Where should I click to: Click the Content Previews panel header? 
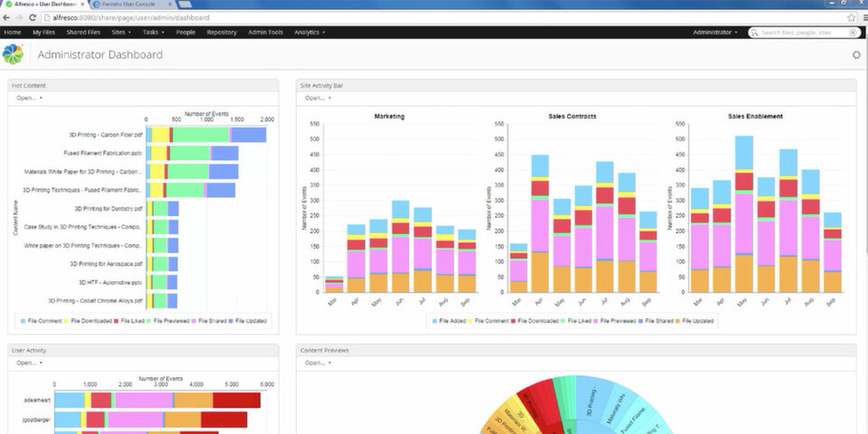point(576,351)
